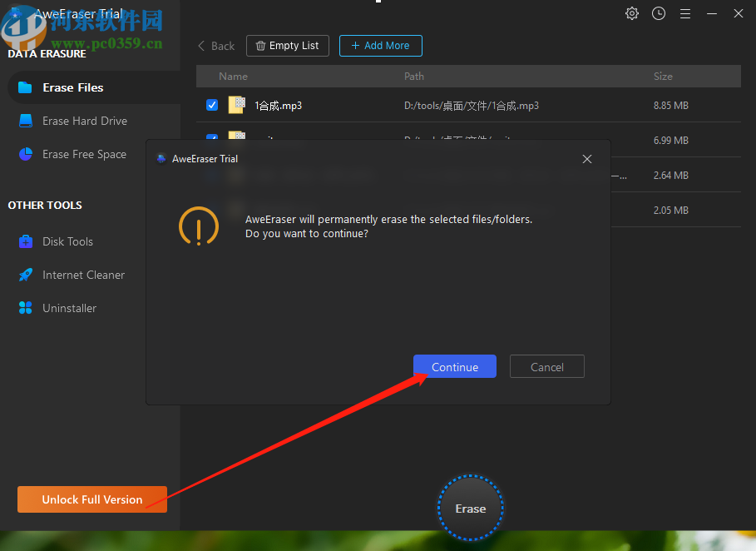Click the Disk Tools toolbox icon
The height and width of the screenshot is (551, 756).
coord(26,241)
